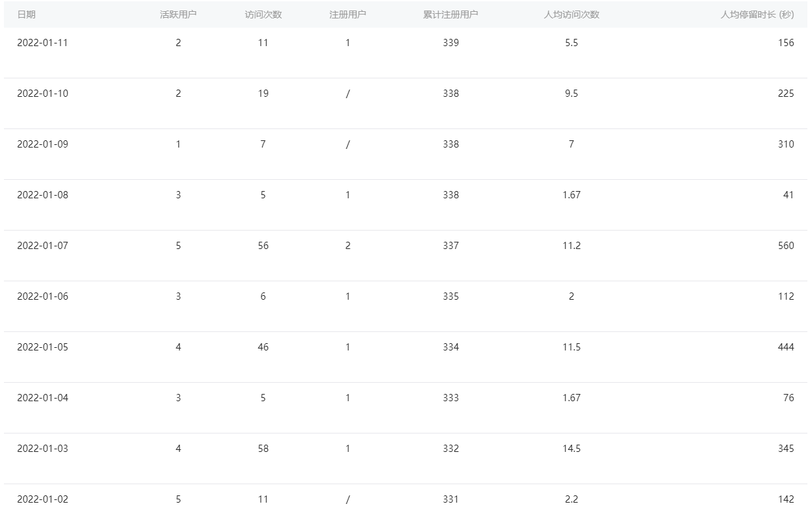Click the 累计注册用户 column header

[450, 14]
